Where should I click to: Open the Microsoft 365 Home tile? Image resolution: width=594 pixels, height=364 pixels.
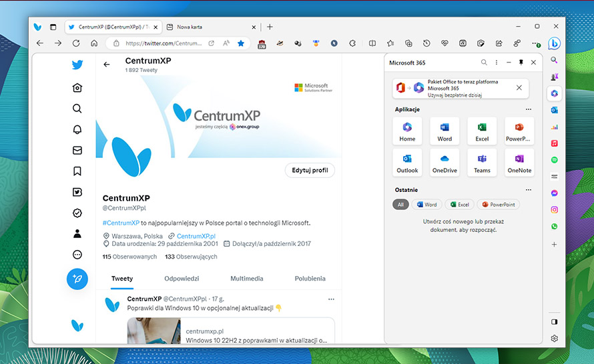407,131
